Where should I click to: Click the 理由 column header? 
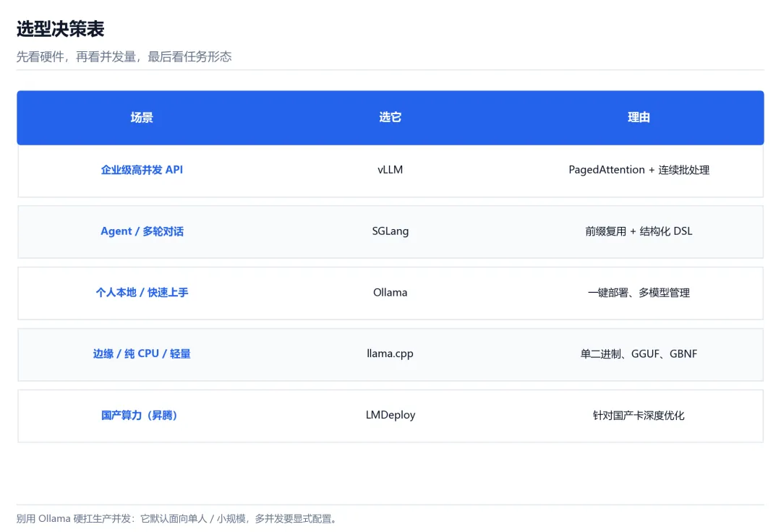click(639, 117)
